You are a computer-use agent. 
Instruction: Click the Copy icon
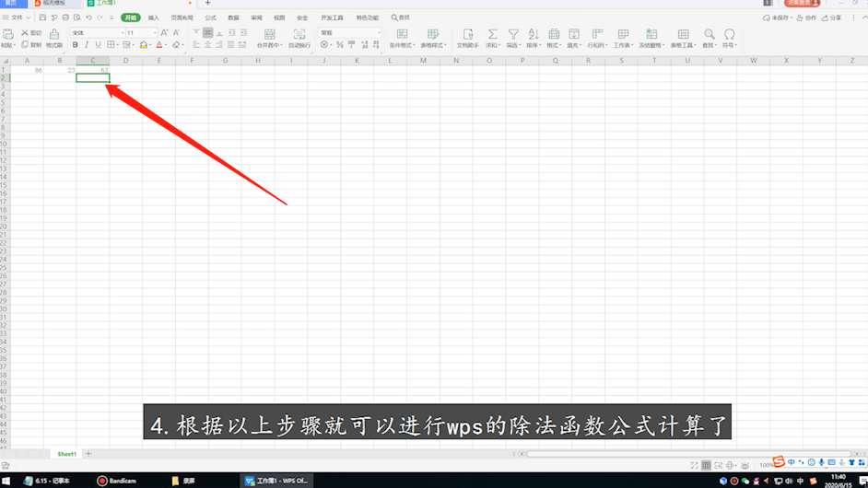point(25,45)
